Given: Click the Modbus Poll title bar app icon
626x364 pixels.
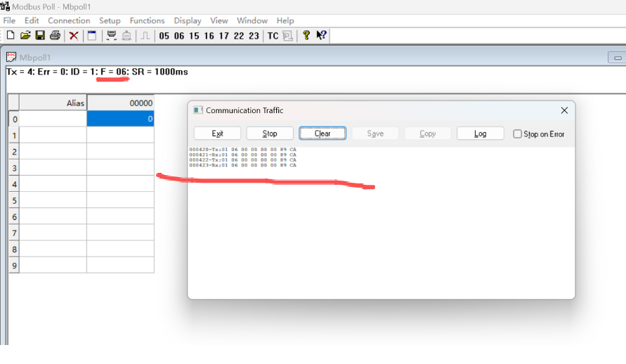Looking at the screenshot, I should point(5,6).
